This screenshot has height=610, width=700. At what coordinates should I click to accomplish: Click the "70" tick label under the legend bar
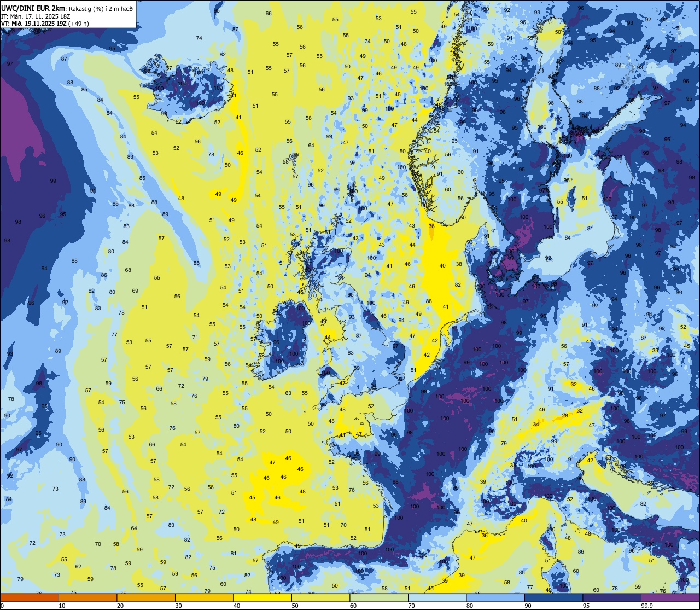411,606
